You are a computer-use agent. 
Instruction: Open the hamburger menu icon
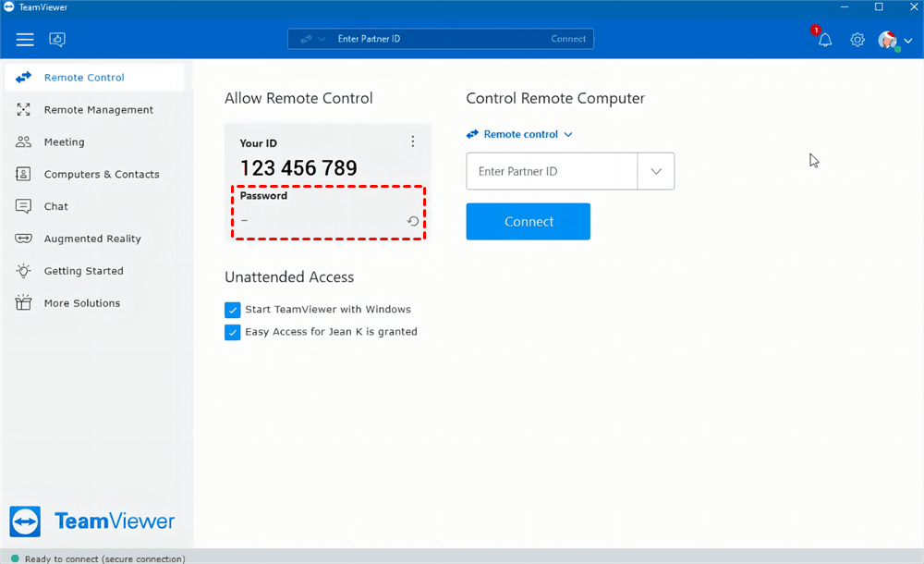point(25,39)
